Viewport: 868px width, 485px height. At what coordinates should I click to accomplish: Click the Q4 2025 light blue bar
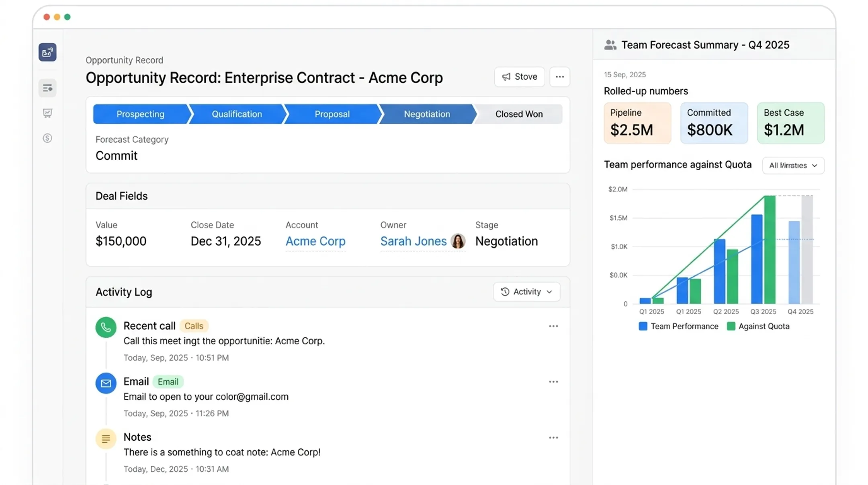(x=794, y=263)
